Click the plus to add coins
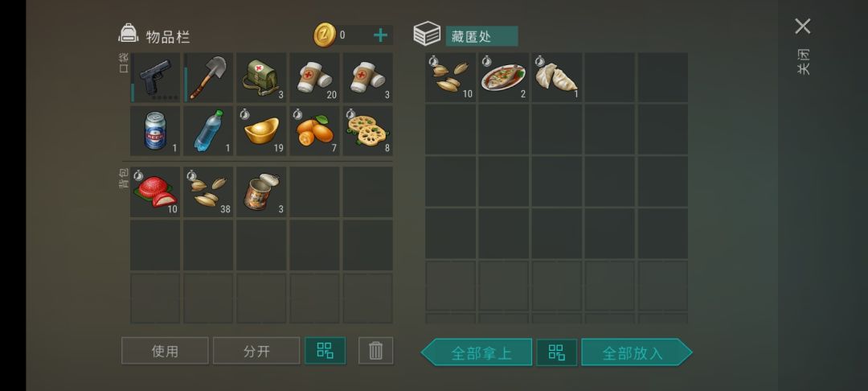The width and height of the screenshot is (868, 391). pyautogui.click(x=380, y=35)
